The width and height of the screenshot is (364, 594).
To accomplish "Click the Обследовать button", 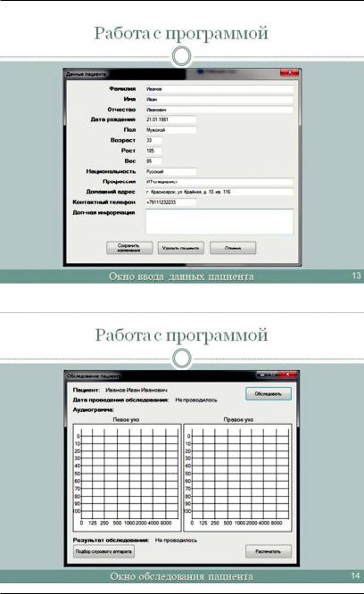I will point(269,393).
